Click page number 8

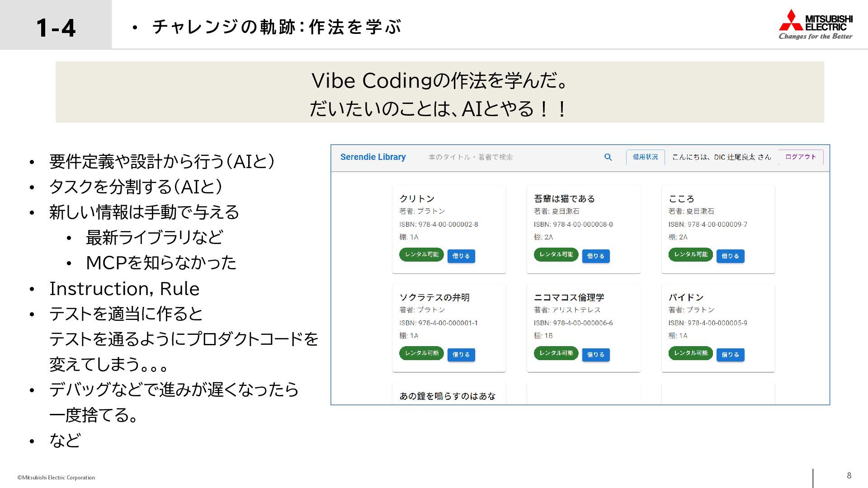coord(849,475)
